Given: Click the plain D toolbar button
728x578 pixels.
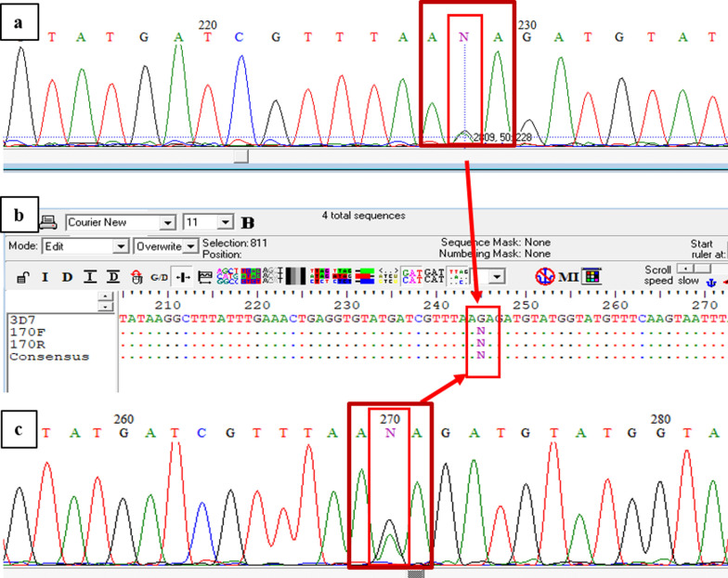Looking at the screenshot, I should (67, 277).
